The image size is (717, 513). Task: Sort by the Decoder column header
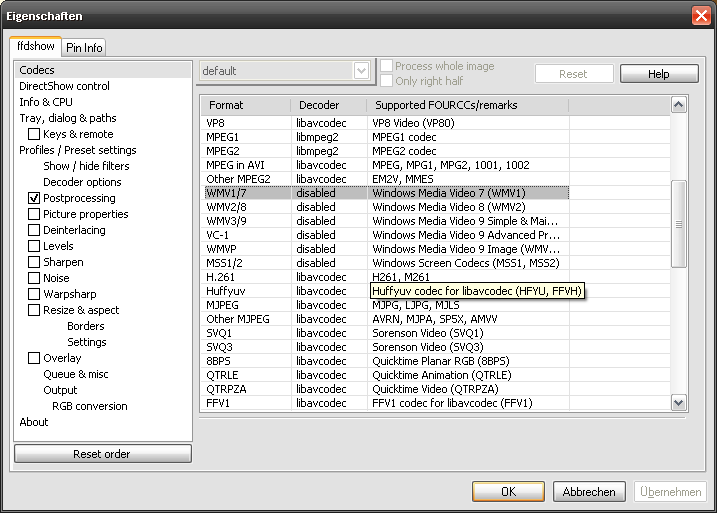pyautogui.click(x=329, y=105)
